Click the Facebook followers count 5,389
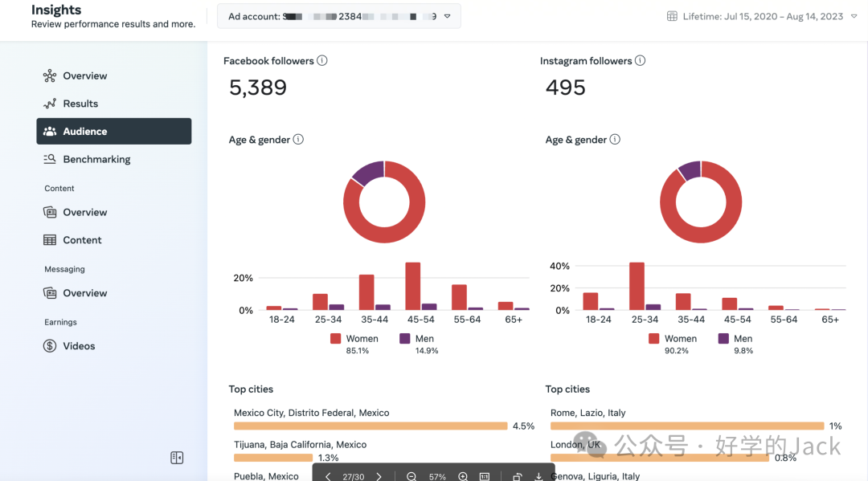Screen dimensions: 868x481 pos(258,88)
